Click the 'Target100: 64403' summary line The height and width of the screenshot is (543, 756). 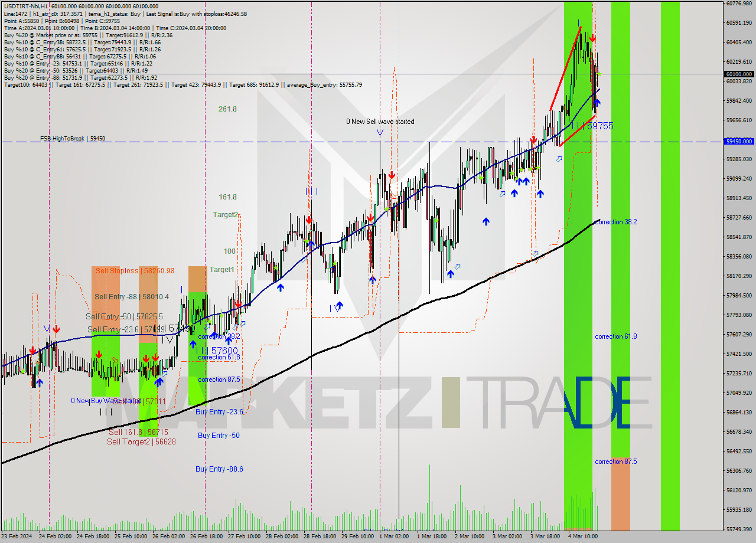point(183,84)
